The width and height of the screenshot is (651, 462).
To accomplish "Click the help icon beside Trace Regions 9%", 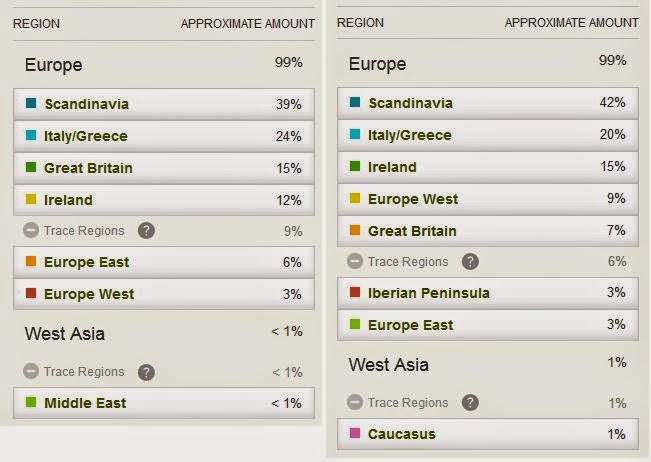I will (x=146, y=231).
